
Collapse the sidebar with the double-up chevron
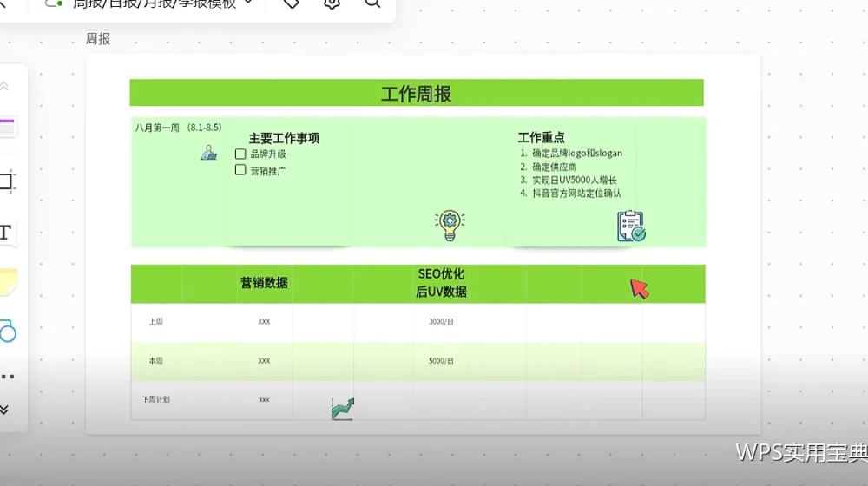pyautogui.click(x=3, y=86)
